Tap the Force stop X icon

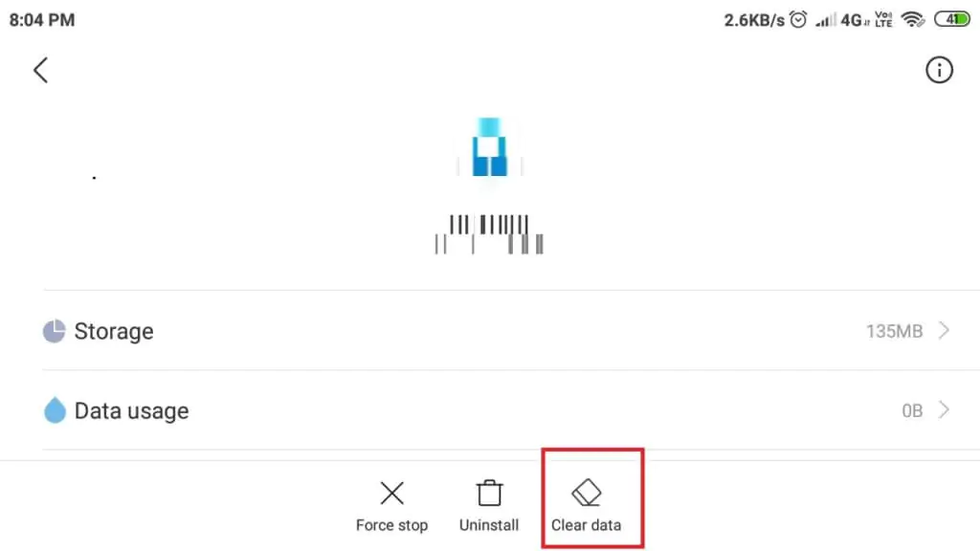click(391, 493)
